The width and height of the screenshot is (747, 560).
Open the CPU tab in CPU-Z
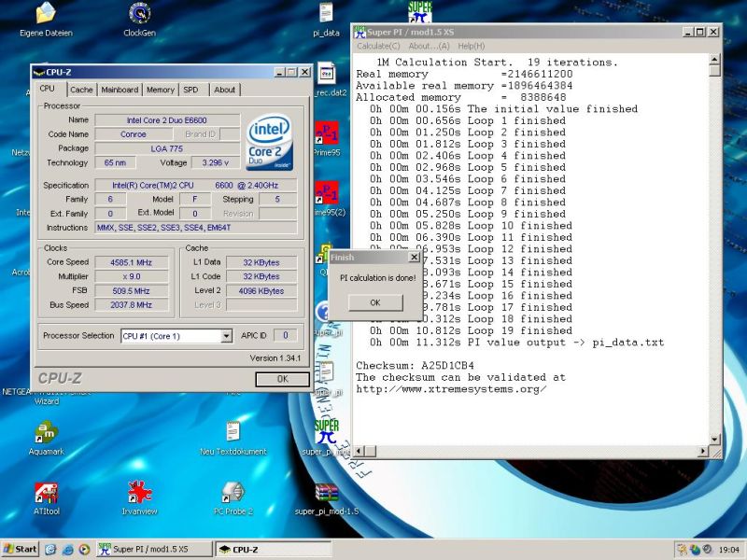[x=48, y=89]
